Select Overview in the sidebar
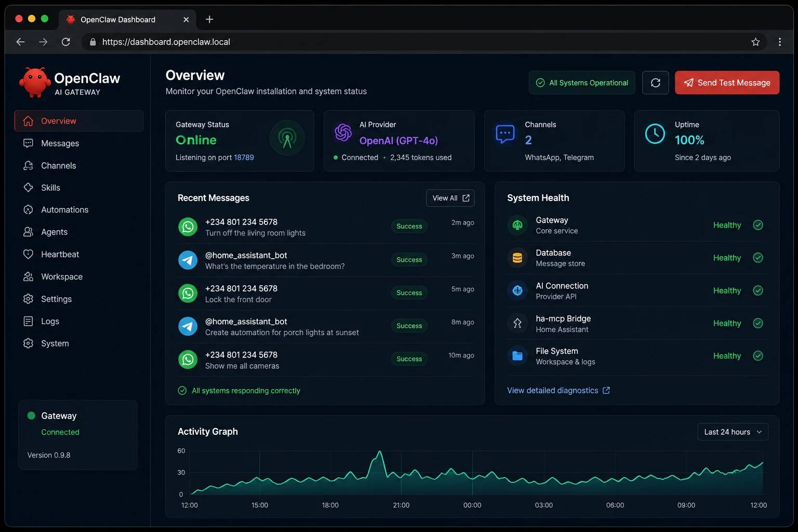The height and width of the screenshot is (532, 798). (x=79, y=121)
